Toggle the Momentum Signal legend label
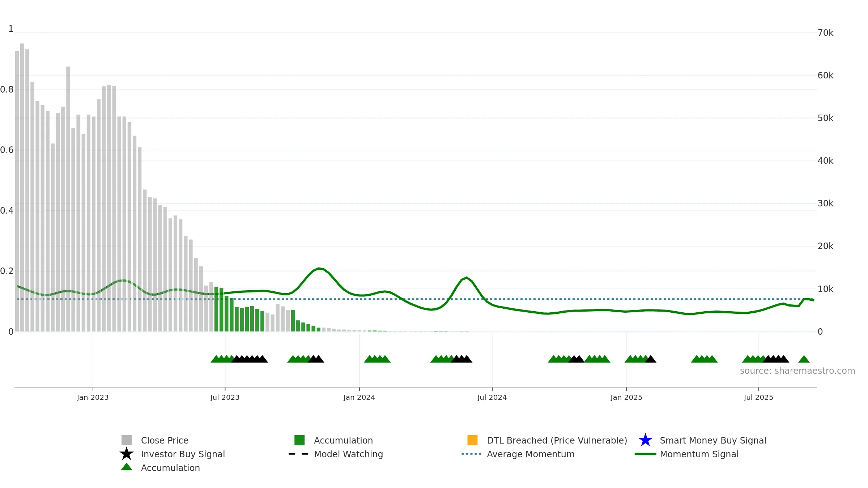The image size is (868, 488). click(699, 454)
